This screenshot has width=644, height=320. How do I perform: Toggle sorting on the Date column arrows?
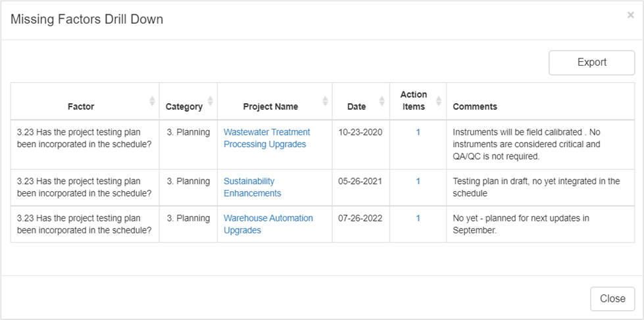coord(382,101)
